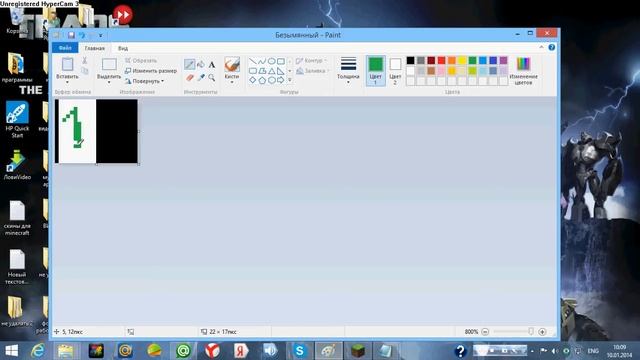This screenshot has width=640, height=360.
Task: Choose the Curve shape
Action: tap(262, 61)
